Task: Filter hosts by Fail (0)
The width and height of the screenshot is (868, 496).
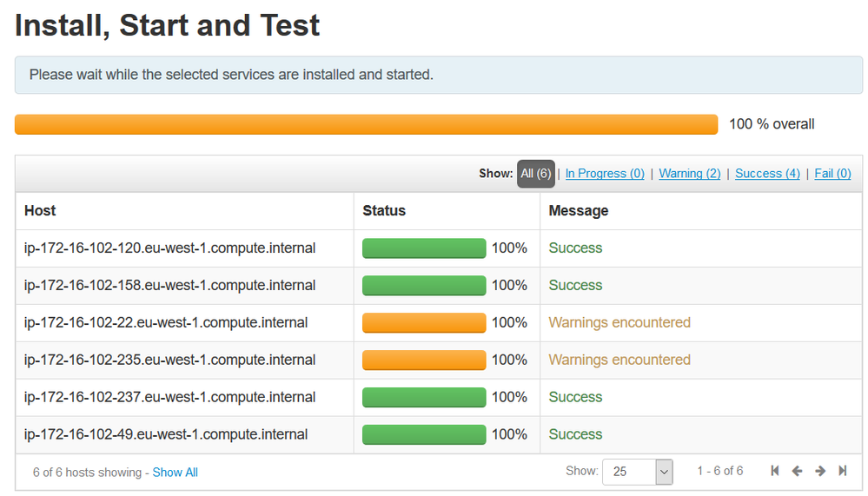Action: click(x=832, y=174)
